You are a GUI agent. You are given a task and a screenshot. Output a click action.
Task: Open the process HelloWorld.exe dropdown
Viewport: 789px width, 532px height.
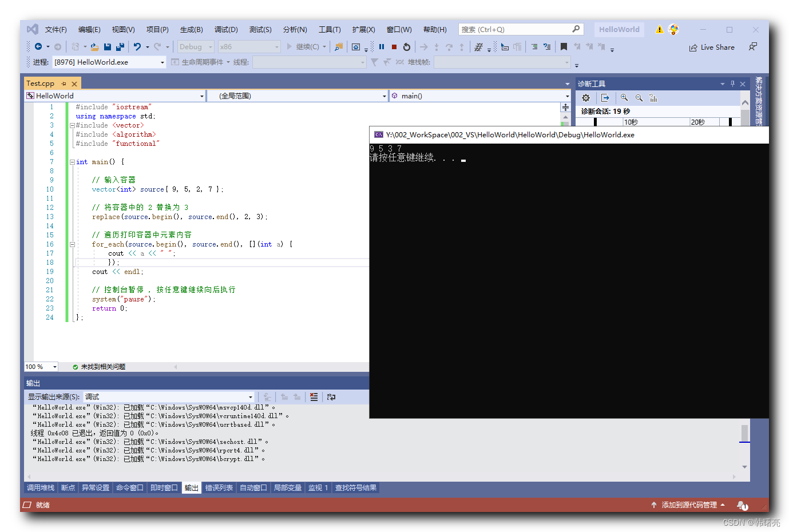click(162, 62)
